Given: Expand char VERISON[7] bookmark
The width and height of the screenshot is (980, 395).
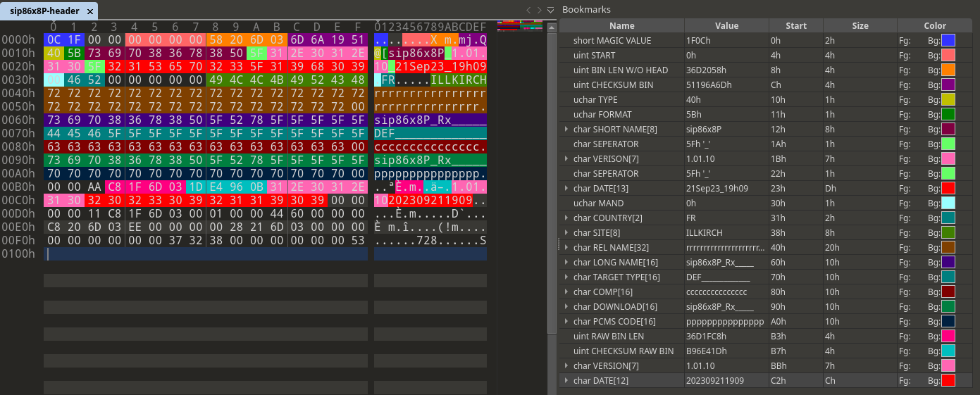Looking at the screenshot, I should click(x=566, y=158).
